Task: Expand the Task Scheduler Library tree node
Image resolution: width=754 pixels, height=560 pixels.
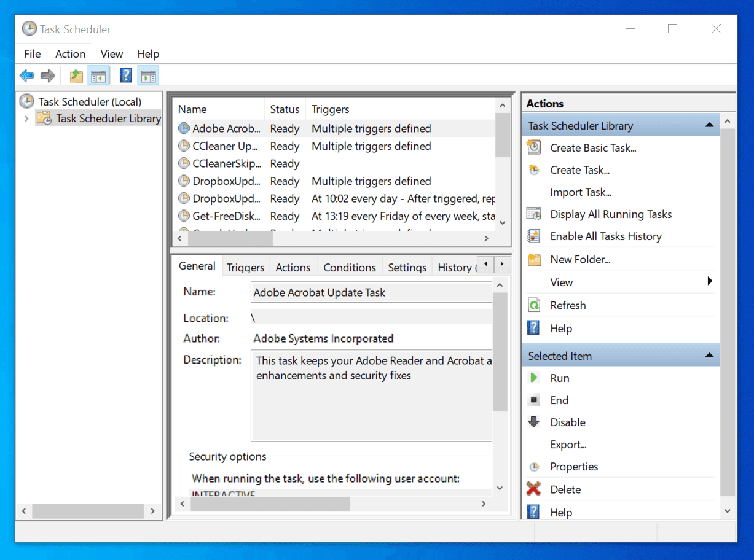Action: (x=26, y=119)
